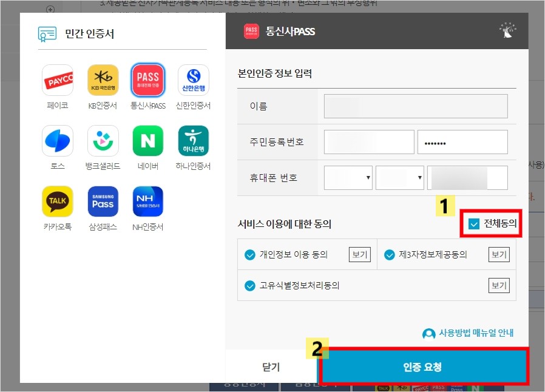Toggle the 전체동의 checkbox
Image resolution: width=545 pixels, height=392 pixels.
[474, 224]
